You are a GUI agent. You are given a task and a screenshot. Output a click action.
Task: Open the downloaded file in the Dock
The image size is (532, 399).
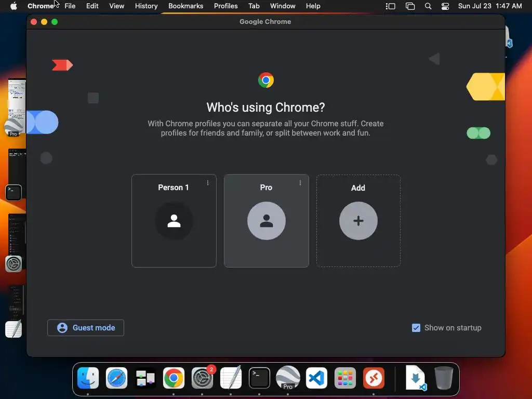[x=416, y=378]
